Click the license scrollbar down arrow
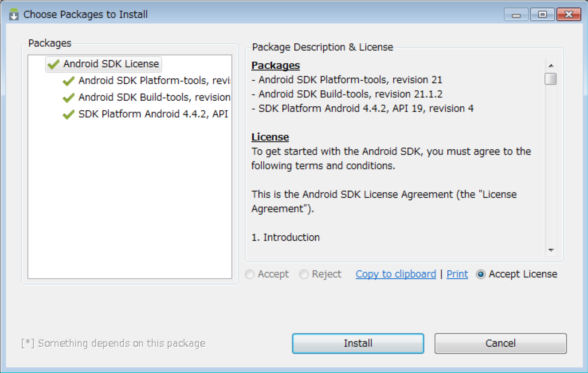 coord(551,250)
